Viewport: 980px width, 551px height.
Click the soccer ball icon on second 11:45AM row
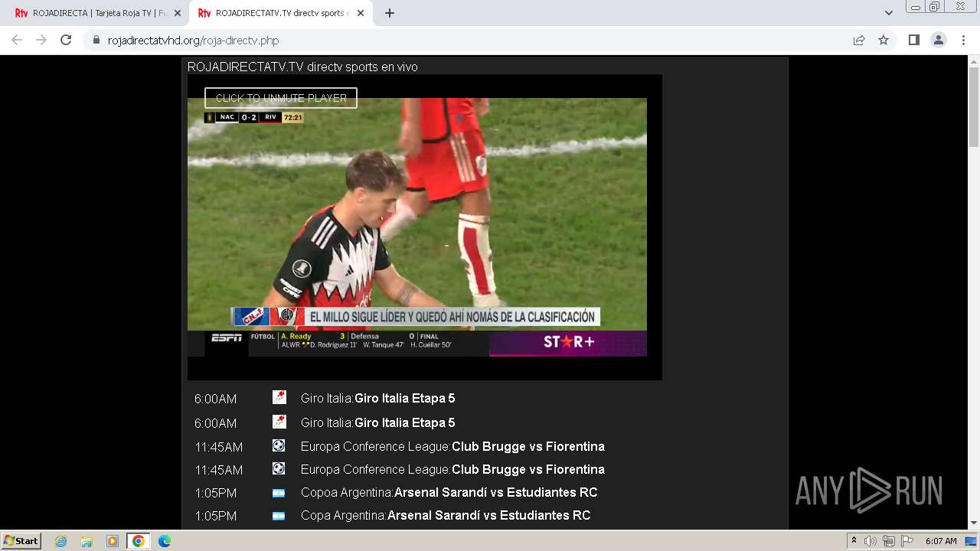(279, 468)
